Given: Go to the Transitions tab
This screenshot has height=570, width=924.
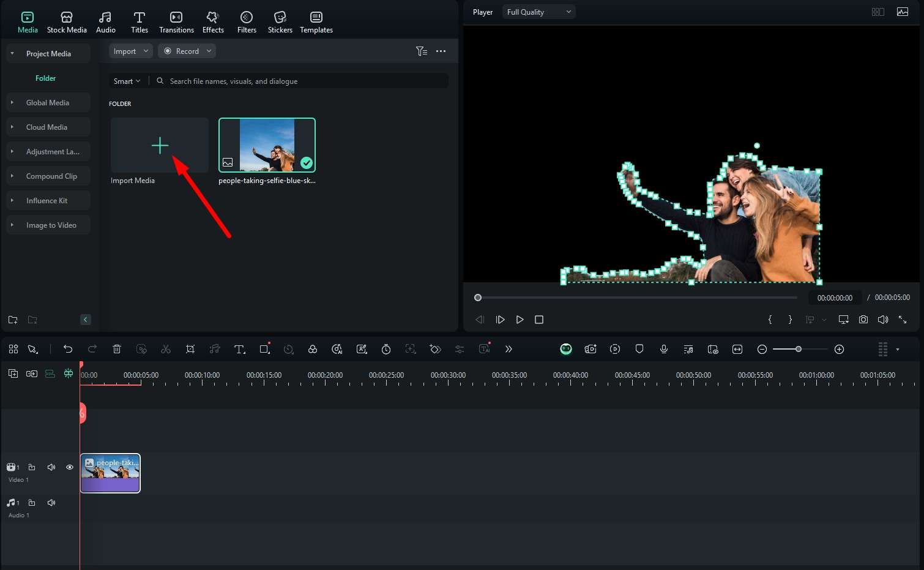Looking at the screenshot, I should [x=176, y=22].
